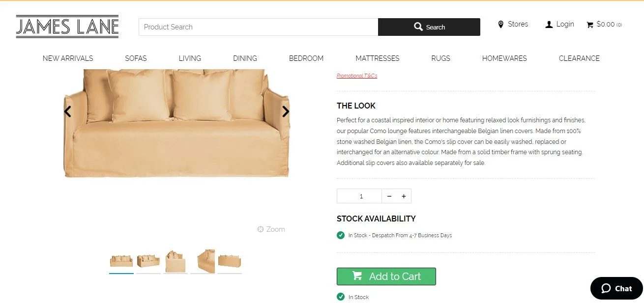Select the third sofa side-view thumbnail
Screen dimensions: 644x303
point(176,261)
